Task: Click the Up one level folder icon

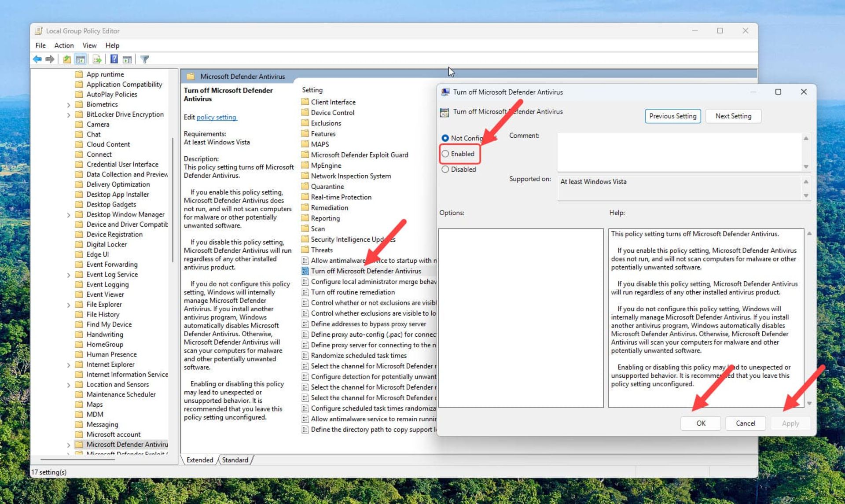Action: click(67, 59)
